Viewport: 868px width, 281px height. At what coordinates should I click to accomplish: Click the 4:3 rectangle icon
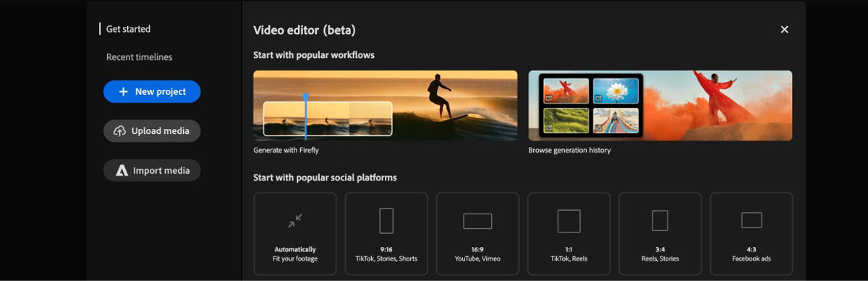point(752,220)
